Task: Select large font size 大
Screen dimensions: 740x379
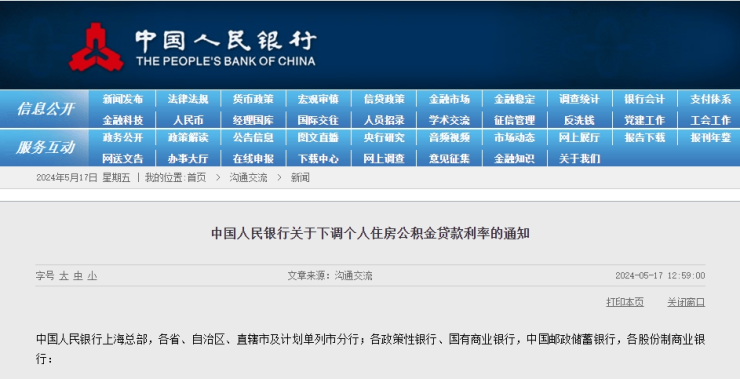Action: 64,276
